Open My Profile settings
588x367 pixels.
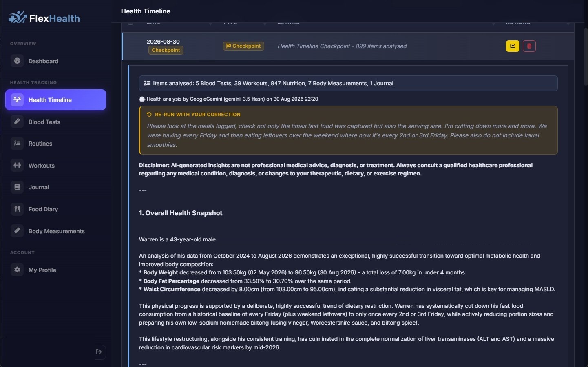pyautogui.click(x=55, y=270)
